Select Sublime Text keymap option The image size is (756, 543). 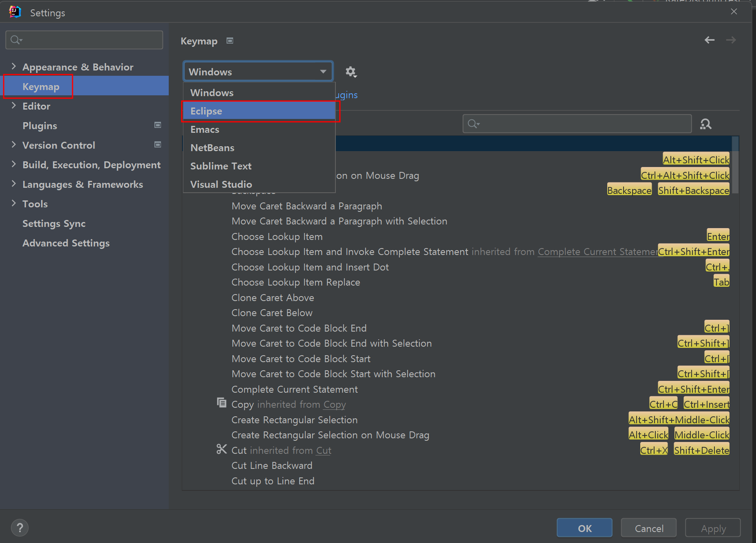(x=259, y=166)
